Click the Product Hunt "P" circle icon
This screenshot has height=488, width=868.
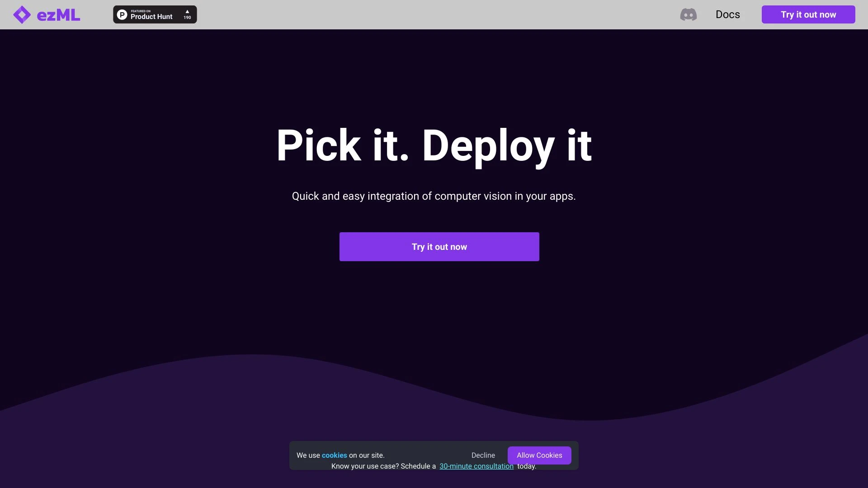(x=122, y=14)
